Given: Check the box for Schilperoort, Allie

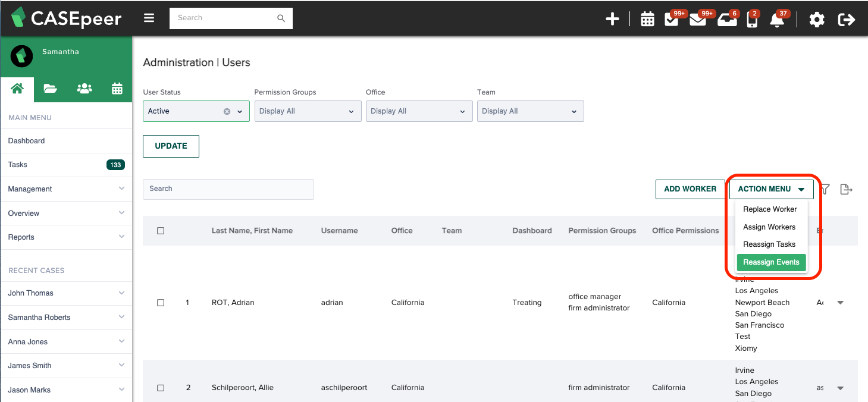Looking at the screenshot, I should pos(161,388).
